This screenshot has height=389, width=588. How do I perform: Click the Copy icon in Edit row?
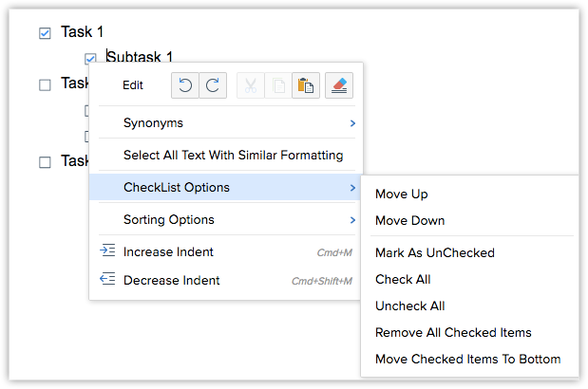coord(275,85)
